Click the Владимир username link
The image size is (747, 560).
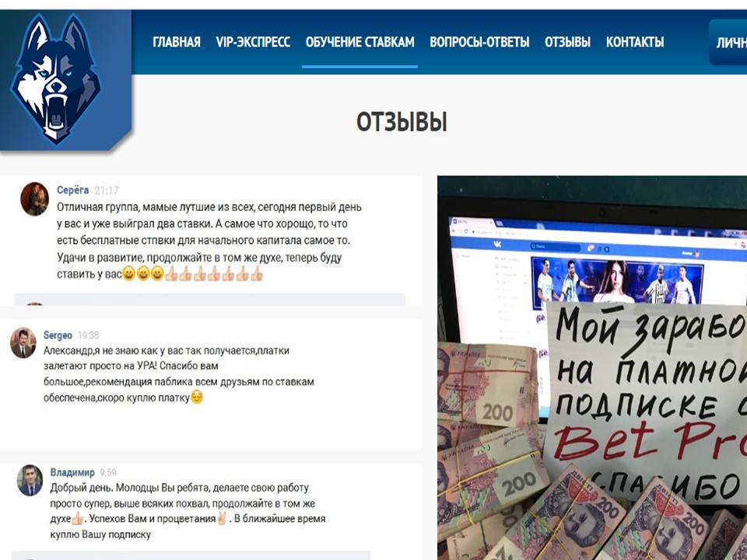(x=72, y=472)
